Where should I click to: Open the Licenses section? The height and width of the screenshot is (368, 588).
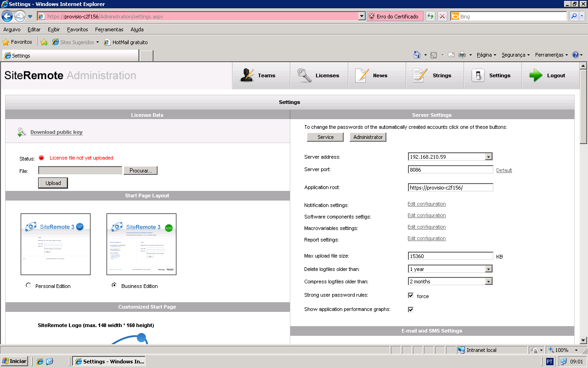pyautogui.click(x=319, y=75)
